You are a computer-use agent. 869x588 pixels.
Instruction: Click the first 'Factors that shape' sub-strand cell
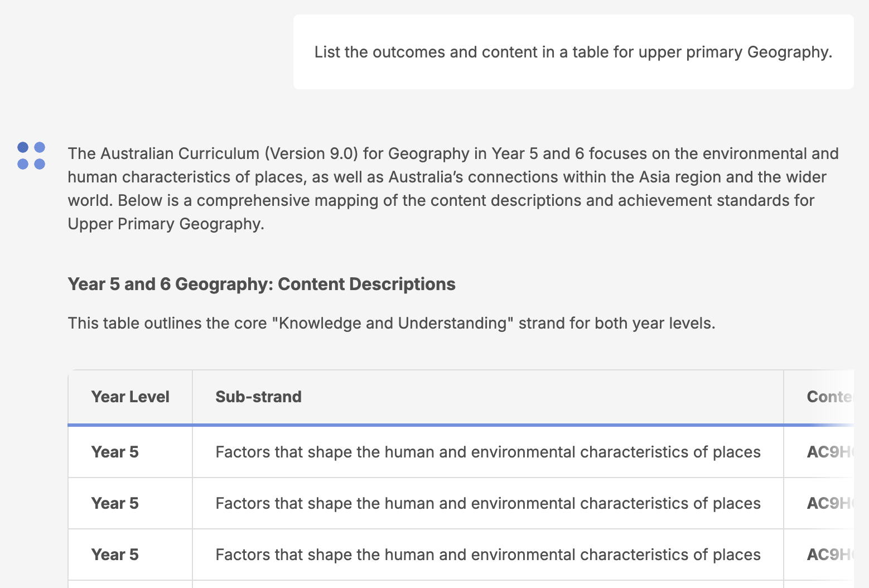(x=487, y=452)
